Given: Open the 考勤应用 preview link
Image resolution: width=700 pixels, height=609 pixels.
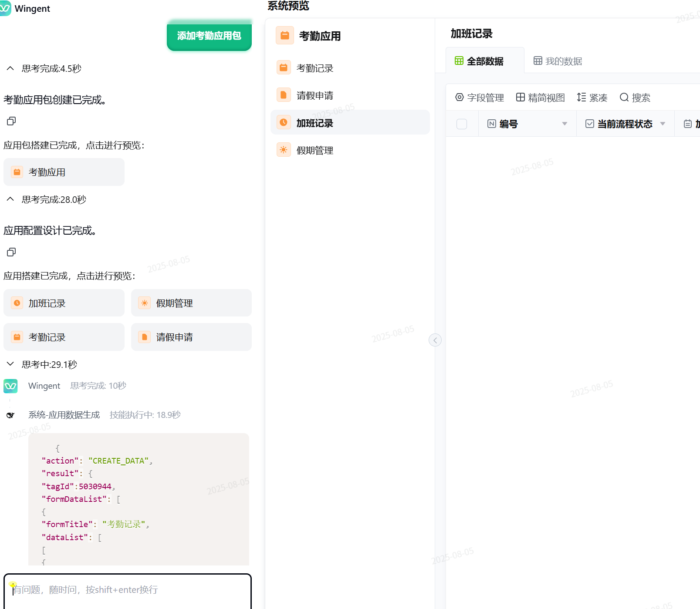Looking at the screenshot, I should 64,172.
